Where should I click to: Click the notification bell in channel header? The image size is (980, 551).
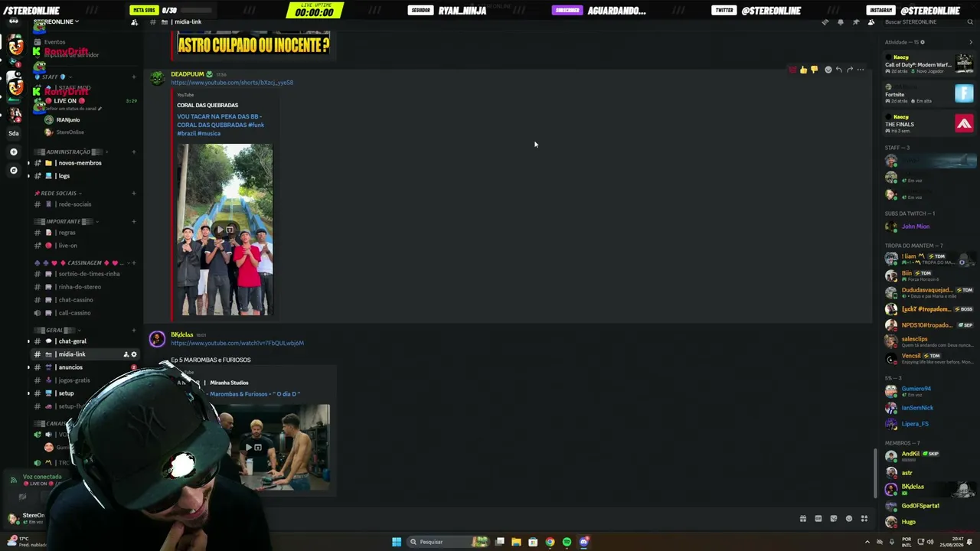840,22
